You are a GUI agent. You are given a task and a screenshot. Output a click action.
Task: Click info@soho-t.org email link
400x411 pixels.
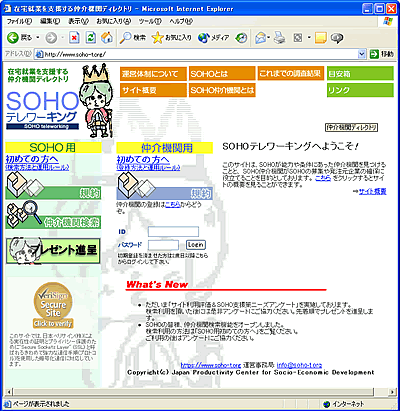coord(299,365)
